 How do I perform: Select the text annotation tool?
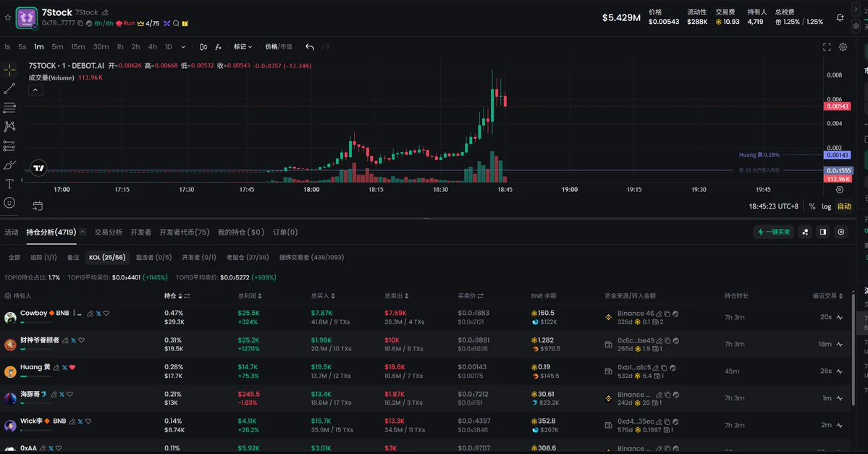pyautogui.click(x=9, y=184)
